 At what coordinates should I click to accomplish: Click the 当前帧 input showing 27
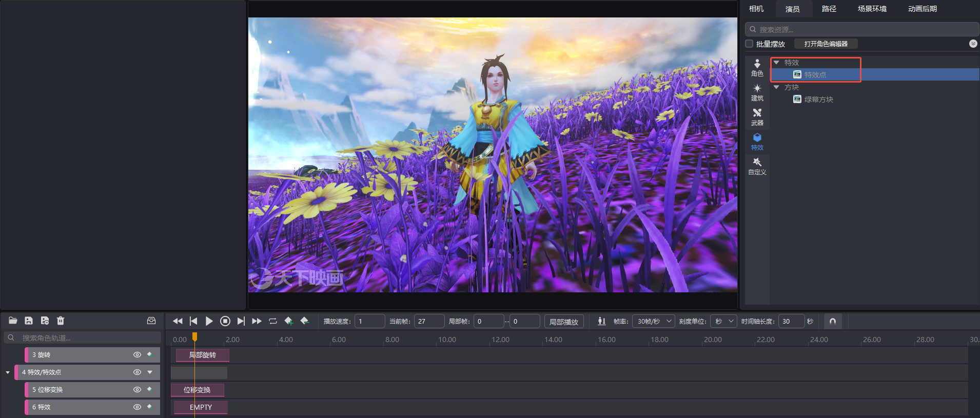429,321
